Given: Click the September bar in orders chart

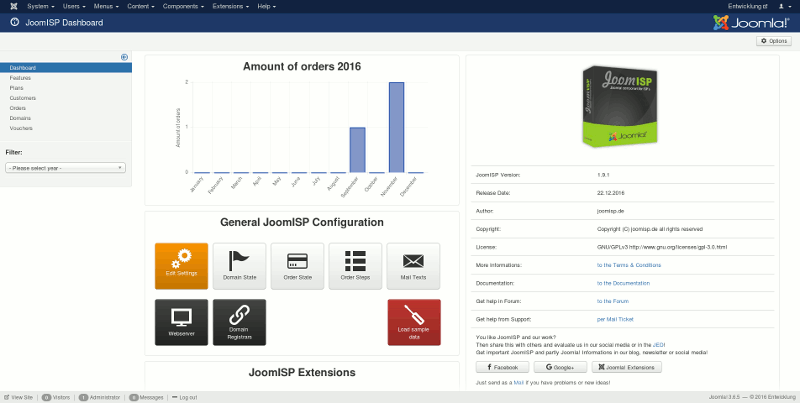Looking at the screenshot, I should pos(357,150).
